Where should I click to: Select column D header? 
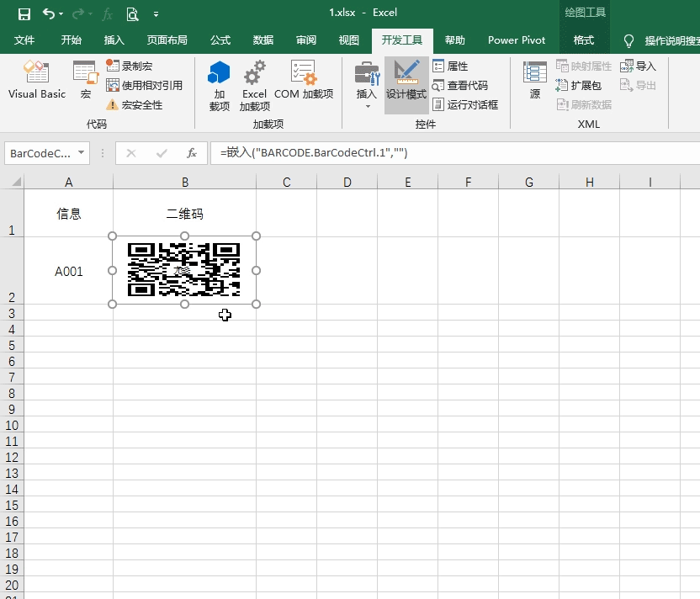point(347,182)
